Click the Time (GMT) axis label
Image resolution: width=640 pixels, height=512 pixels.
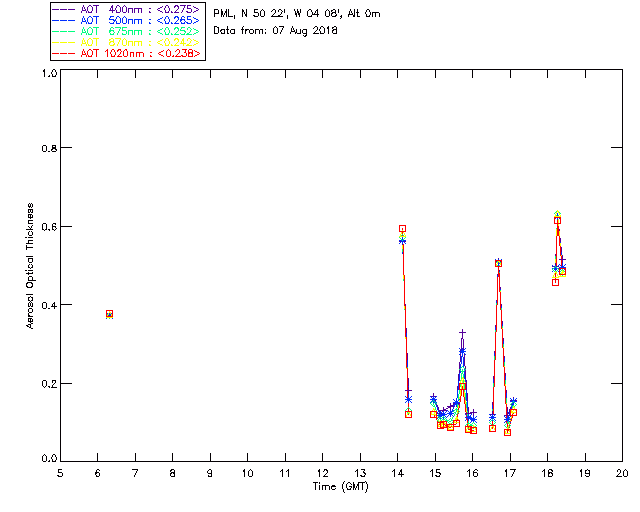point(341,486)
